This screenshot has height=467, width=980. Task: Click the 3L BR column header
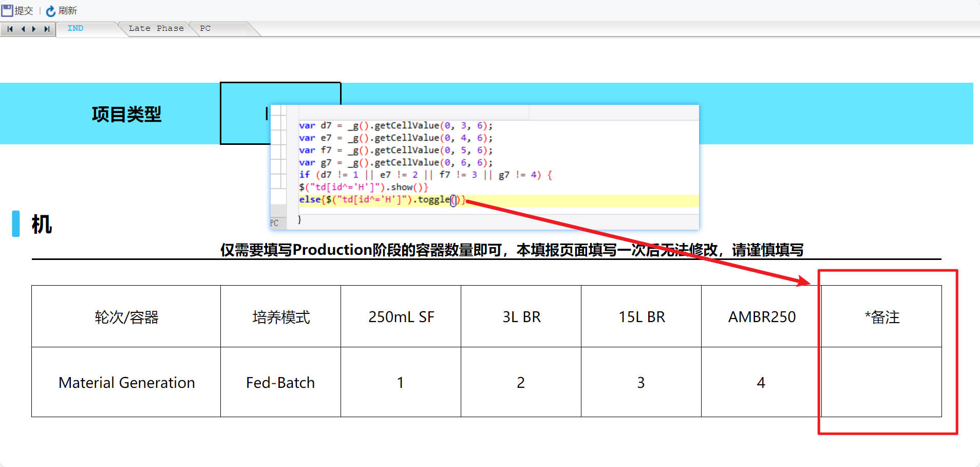pyautogui.click(x=521, y=316)
